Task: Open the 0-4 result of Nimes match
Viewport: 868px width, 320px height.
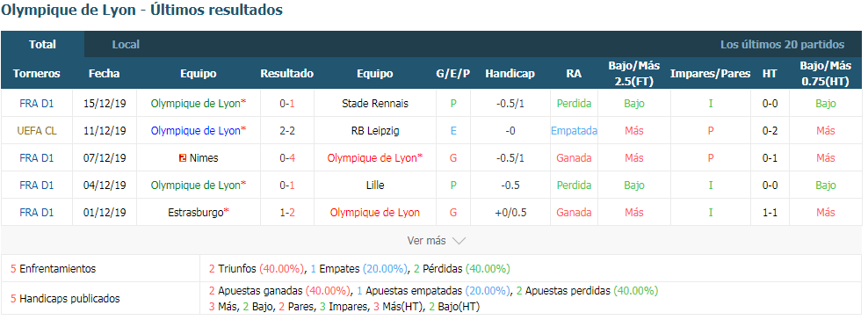Action: click(x=286, y=157)
